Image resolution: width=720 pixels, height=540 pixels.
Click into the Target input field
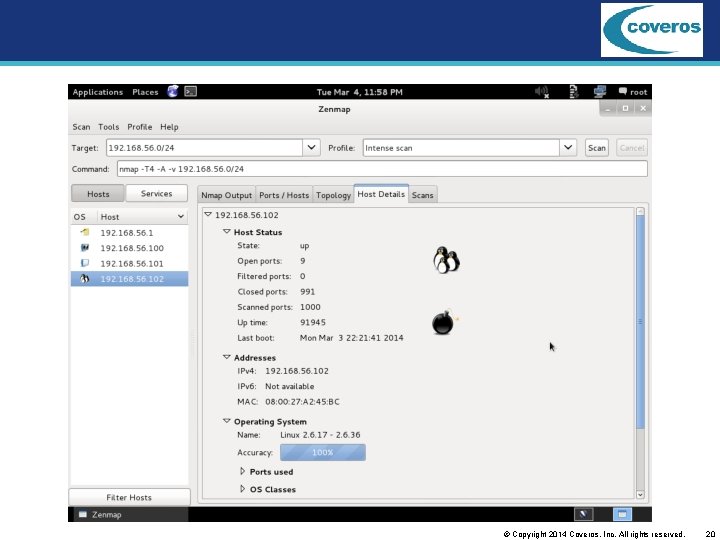(204, 148)
